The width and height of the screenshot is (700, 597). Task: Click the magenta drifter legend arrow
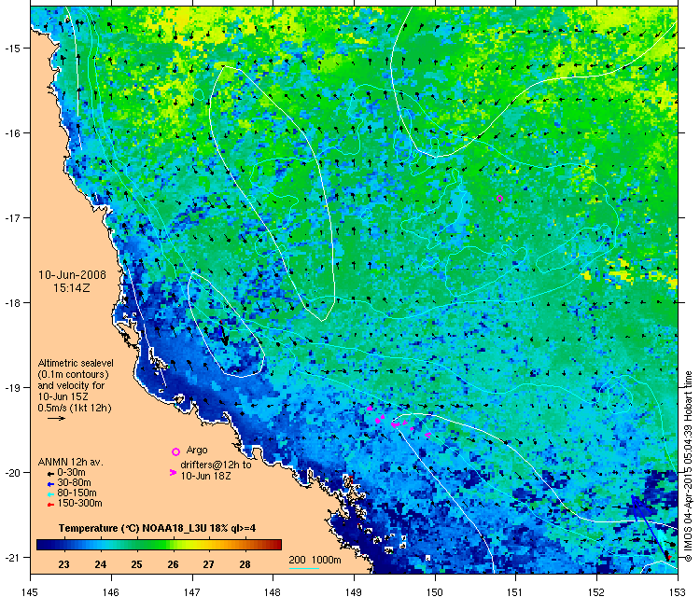pyautogui.click(x=173, y=472)
